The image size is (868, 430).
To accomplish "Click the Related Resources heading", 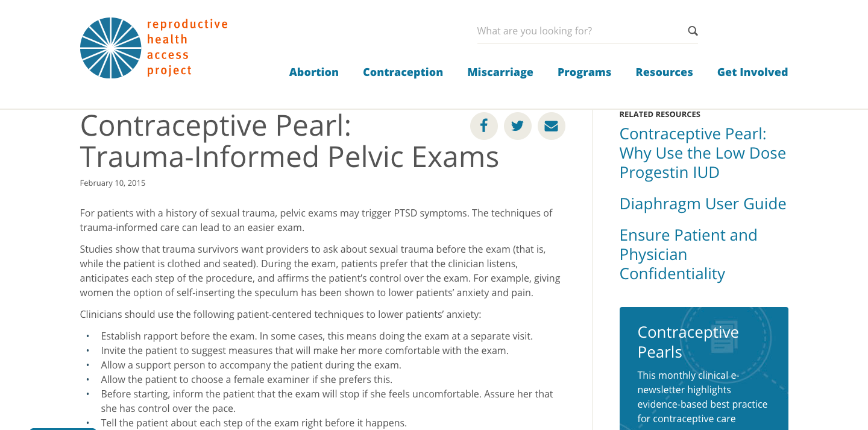I will pos(659,114).
